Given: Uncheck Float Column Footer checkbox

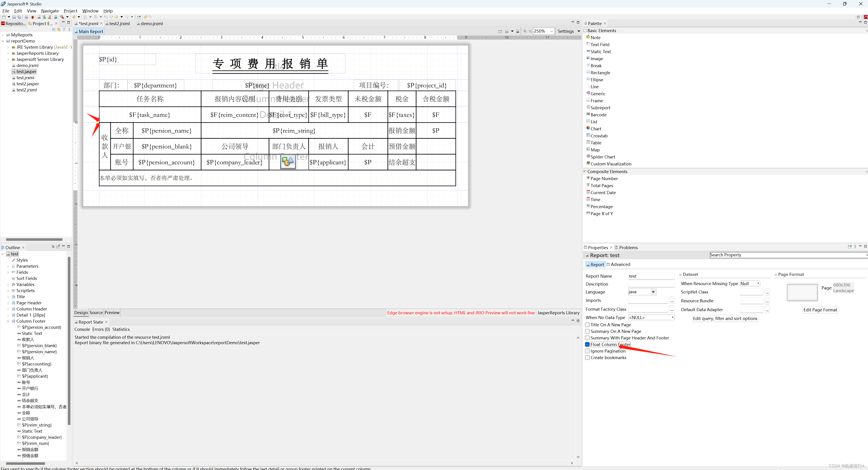Looking at the screenshot, I should click(587, 345).
